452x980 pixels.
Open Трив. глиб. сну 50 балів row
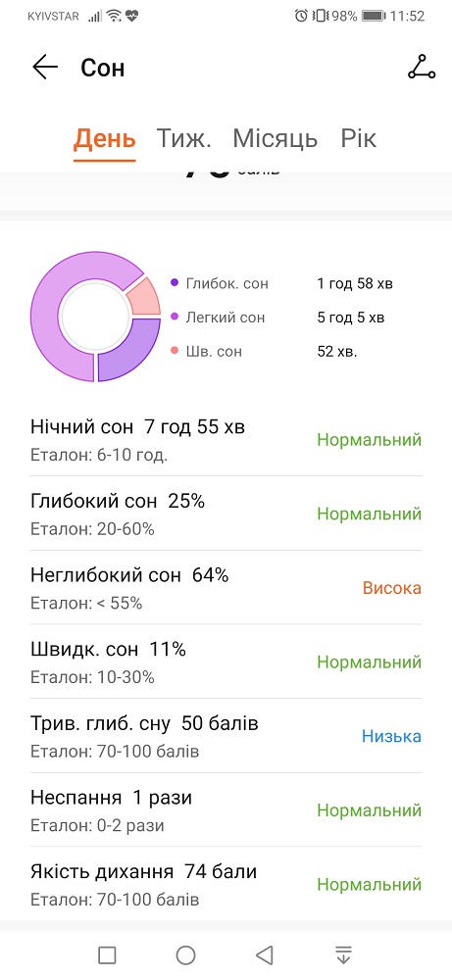tap(226, 736)
